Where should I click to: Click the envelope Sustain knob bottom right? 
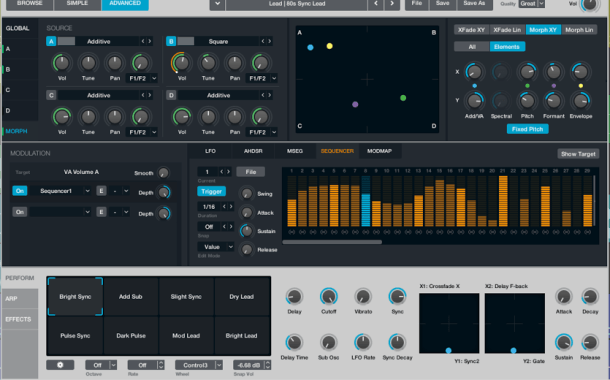pos(564,343)
